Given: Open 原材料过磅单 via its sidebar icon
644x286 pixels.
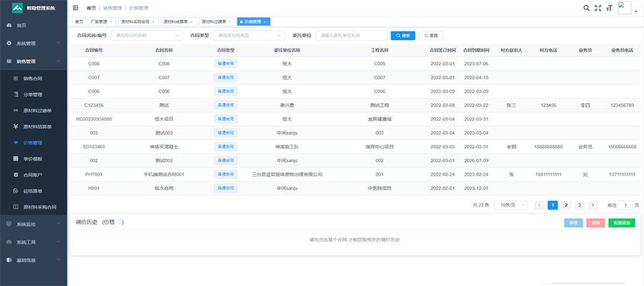Looking at the screenshot, I should tap(16, 110).
